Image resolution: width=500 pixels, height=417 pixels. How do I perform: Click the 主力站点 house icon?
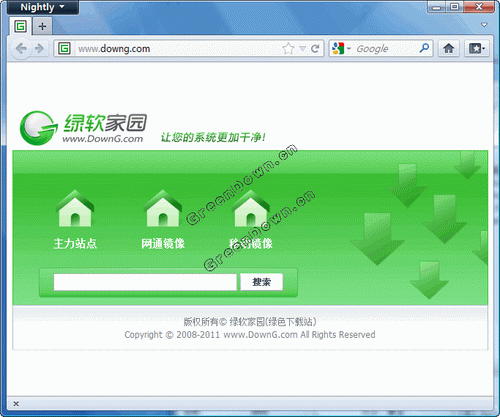(x=75, y=209)
